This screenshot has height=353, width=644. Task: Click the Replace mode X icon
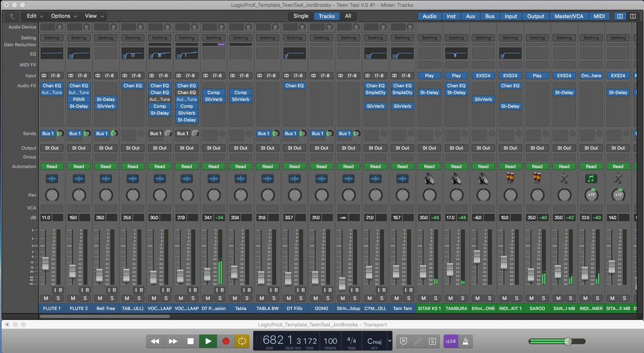pyautogui.click(x=403, y=341)
